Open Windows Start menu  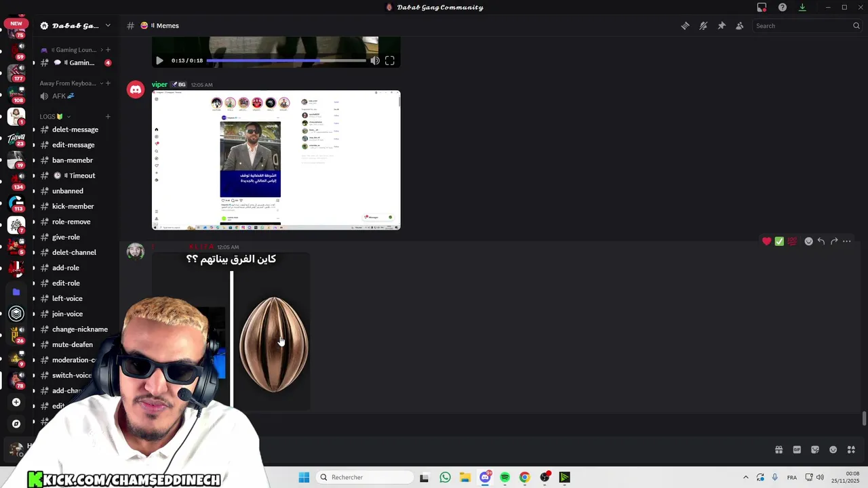pyautogui.click(x=304, y=477)
